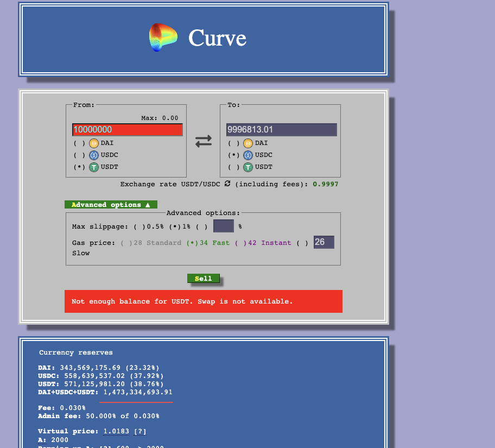Click Virtual price value 1.0183
The image size is (495, 448).
tap(116, 431)
